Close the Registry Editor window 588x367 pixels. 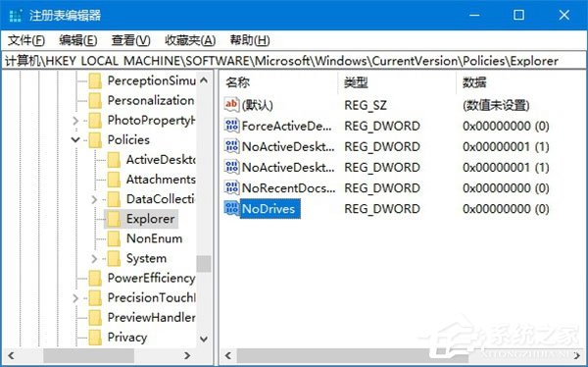click(x=564, y=15)
